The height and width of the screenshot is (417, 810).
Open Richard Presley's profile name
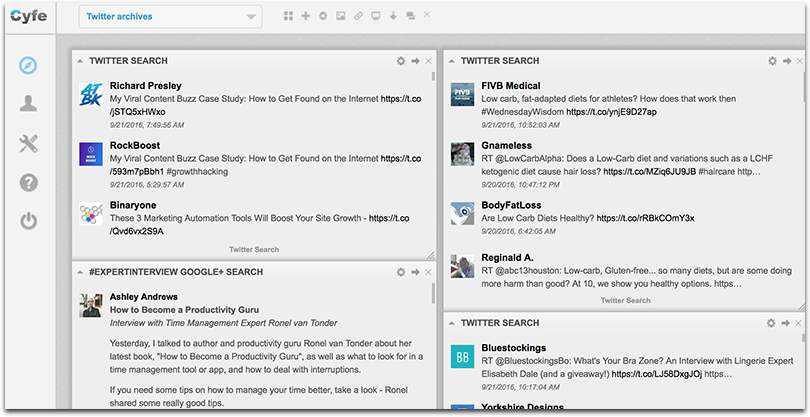[146, 86]
